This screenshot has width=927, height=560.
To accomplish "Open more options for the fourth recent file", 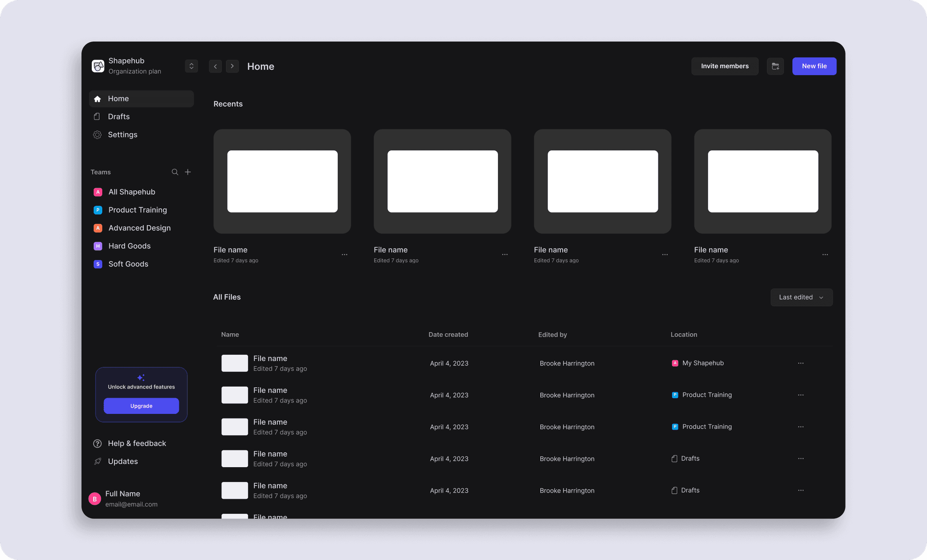I will click(825, 255).
